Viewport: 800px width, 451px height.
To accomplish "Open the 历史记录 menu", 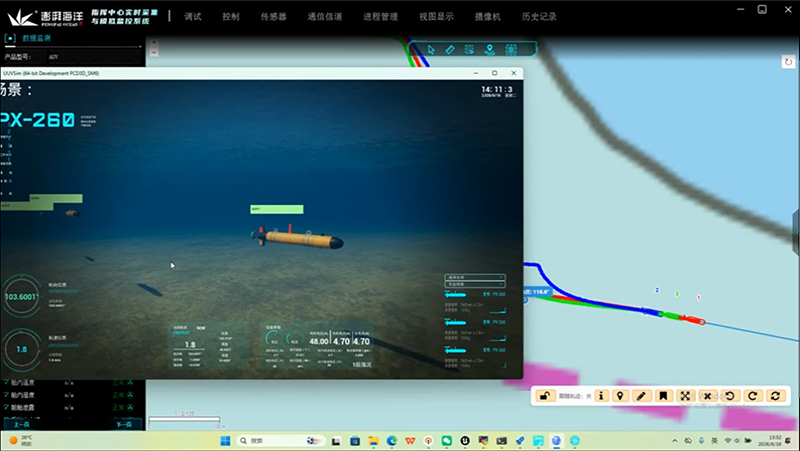I will coord(539,17).
